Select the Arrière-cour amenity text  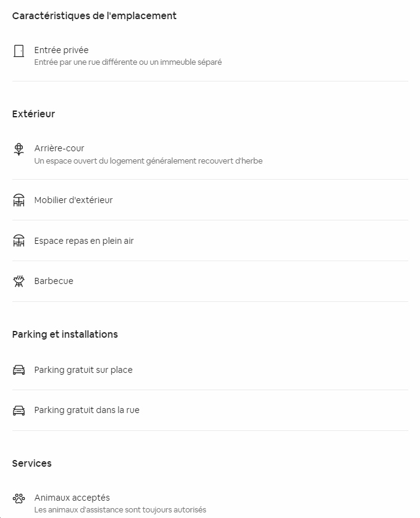tap(59, 148)
